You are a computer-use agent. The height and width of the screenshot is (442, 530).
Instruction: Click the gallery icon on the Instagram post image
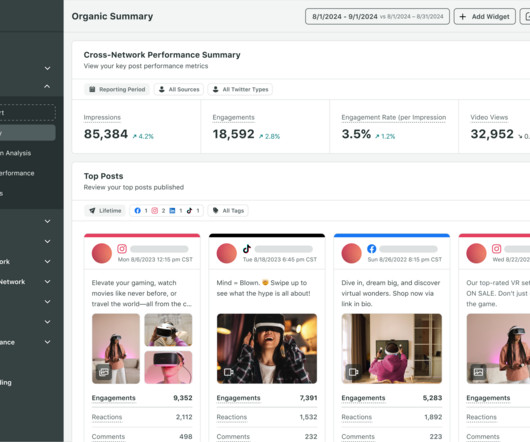pyautogui.click(x=104, y=372)
